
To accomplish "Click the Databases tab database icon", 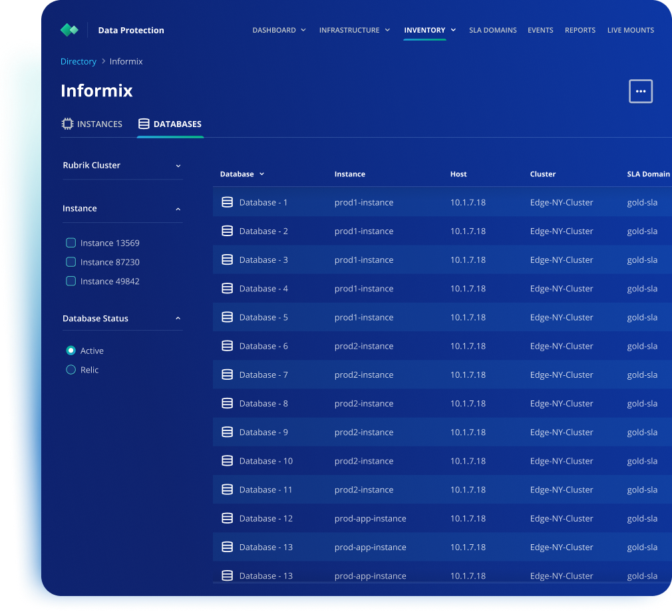I will (x=143, y=123).
